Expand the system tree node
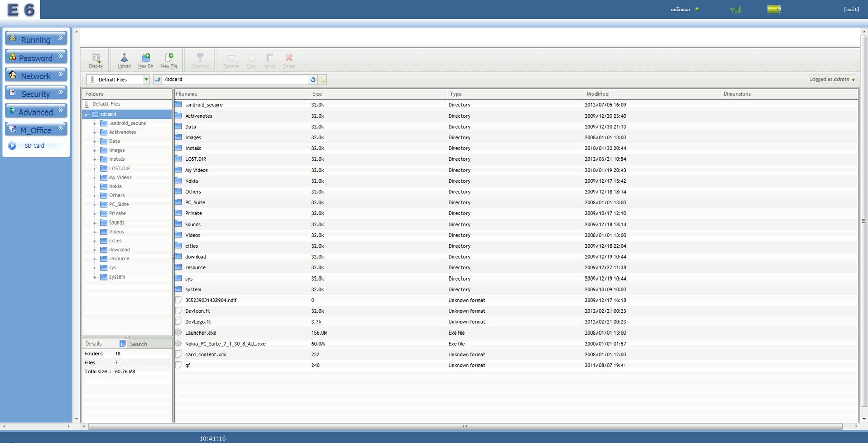 [94, 277]
